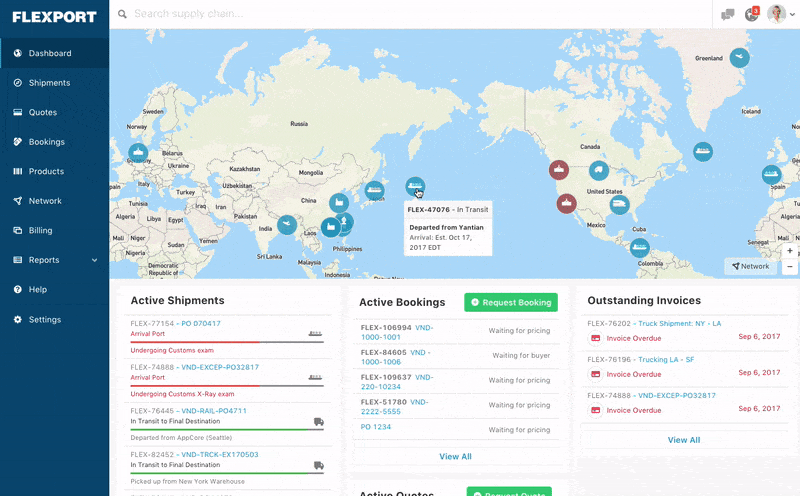Open PO 070417 shipment link
The image size is (800, 496).
point(201,324)
